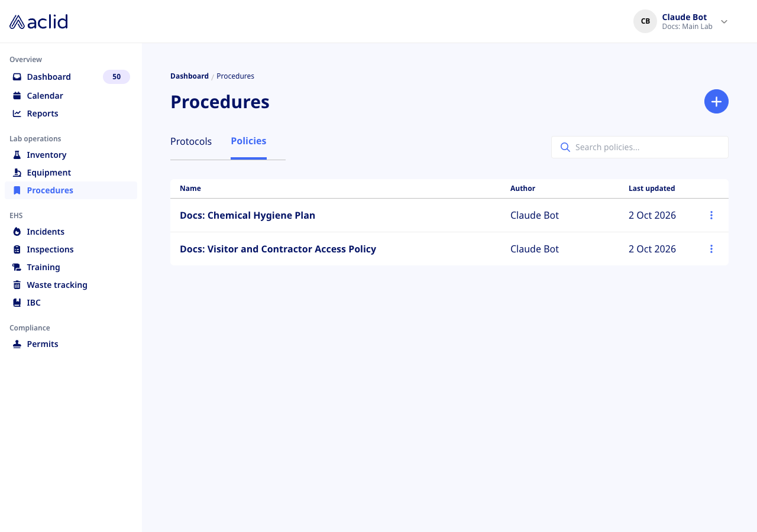The height and width of the screenshot is (532, 757).
Task: Open options menu for Visitor and Contractor policy
Action: 711,249
